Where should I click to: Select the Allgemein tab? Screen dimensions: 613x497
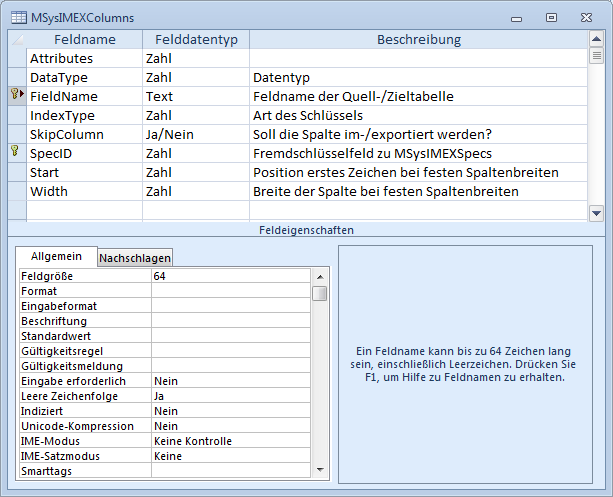56,256
